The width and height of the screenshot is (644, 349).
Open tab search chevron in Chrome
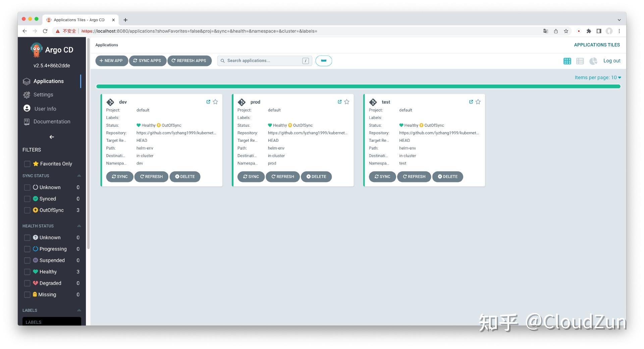tap(619, 20)
